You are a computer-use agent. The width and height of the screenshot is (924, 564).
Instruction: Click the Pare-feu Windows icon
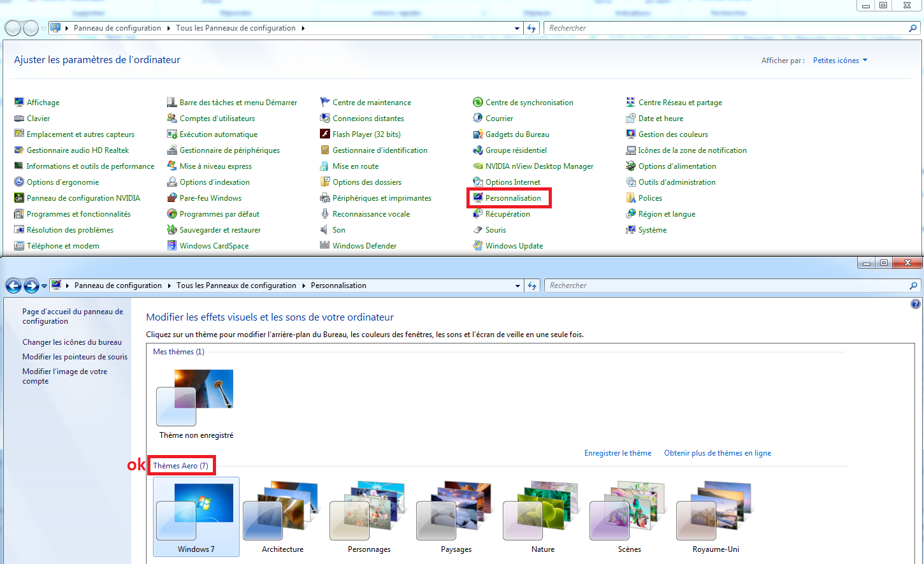coord(172,198)
